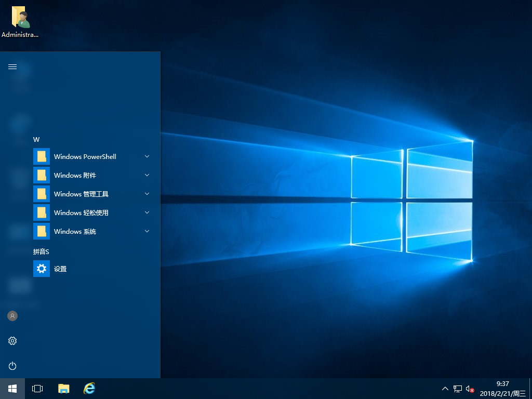Image resolution: width=532 pixels, height=399 pixels.
Task: Click the W section header in the app list
Action: (x=36, y=139)
